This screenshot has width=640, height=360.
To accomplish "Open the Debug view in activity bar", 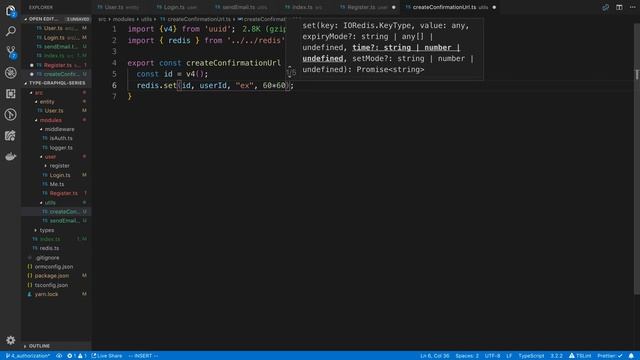I will (x=11, y=73).
